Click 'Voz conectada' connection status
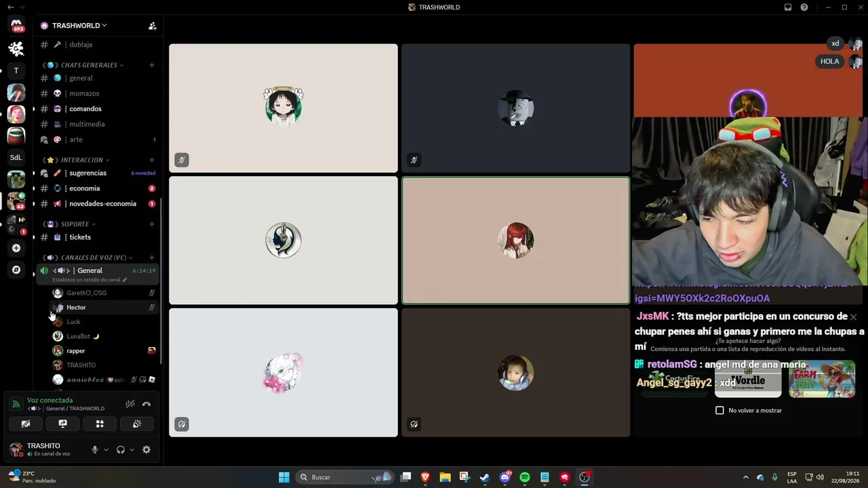This screenshot has width=868, height=488. [50, 401]
